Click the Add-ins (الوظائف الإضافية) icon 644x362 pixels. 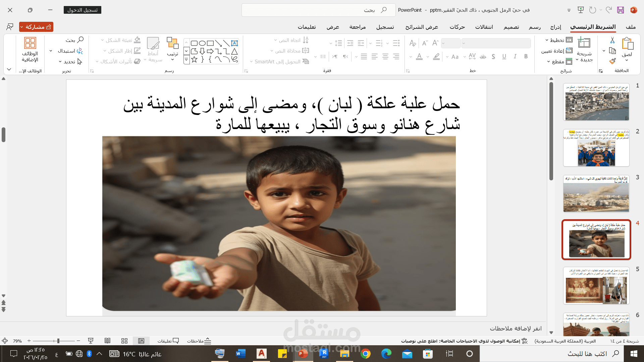(x=30, y=44)
